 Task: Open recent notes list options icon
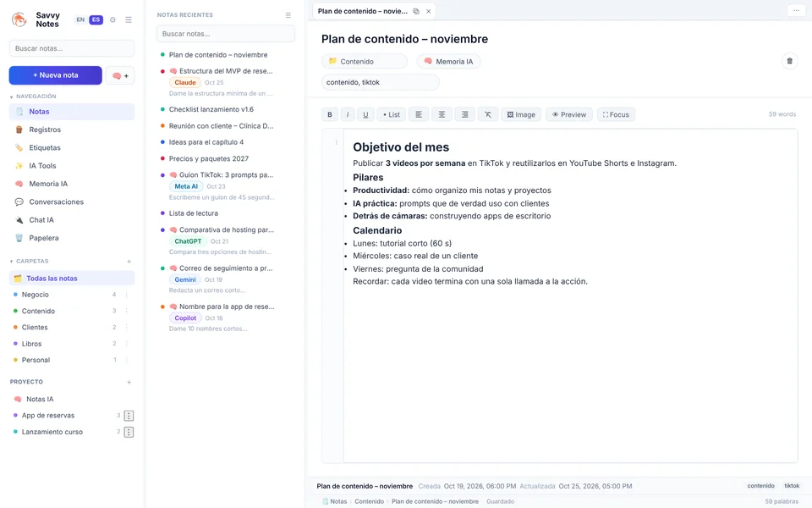point(288,15)
